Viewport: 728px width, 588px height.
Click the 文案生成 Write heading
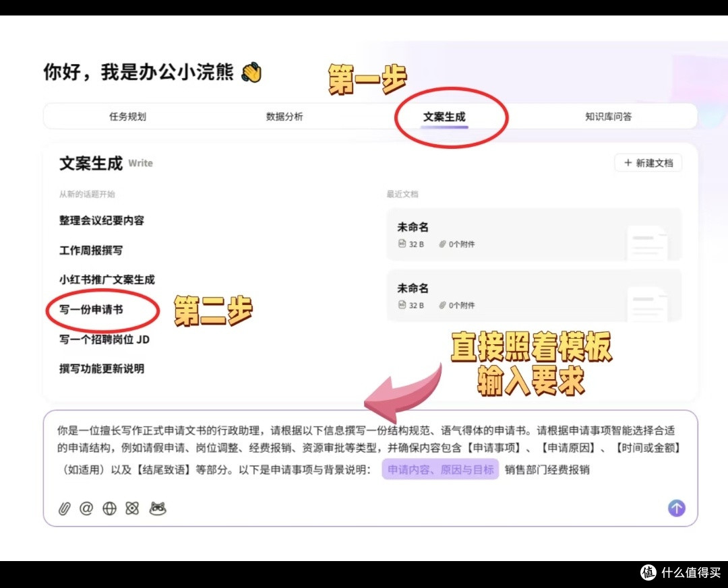point(106,164)
